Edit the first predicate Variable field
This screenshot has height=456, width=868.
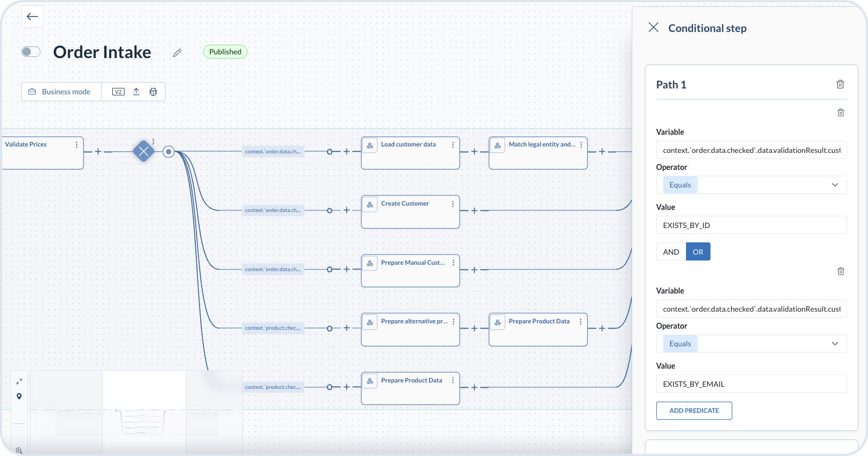click(x=751, y=150)
